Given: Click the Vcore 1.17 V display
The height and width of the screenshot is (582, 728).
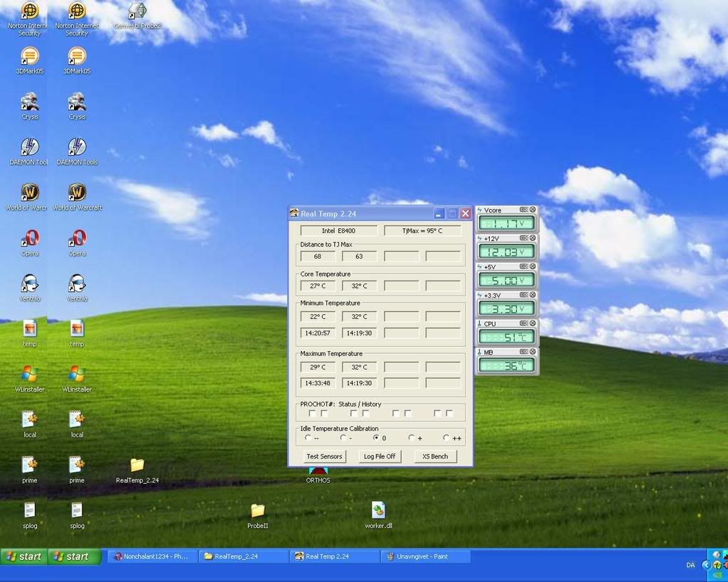Looking at the screenshot, I should [x=506, y=224].
